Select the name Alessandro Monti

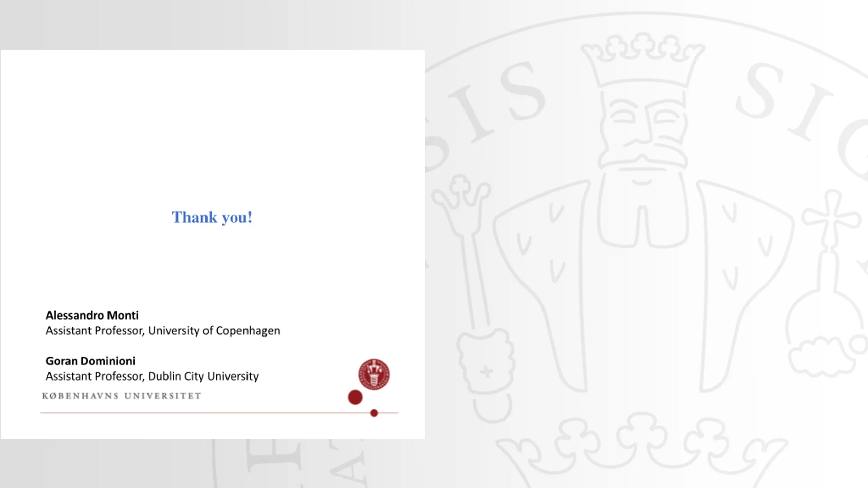tap(92, 316)
